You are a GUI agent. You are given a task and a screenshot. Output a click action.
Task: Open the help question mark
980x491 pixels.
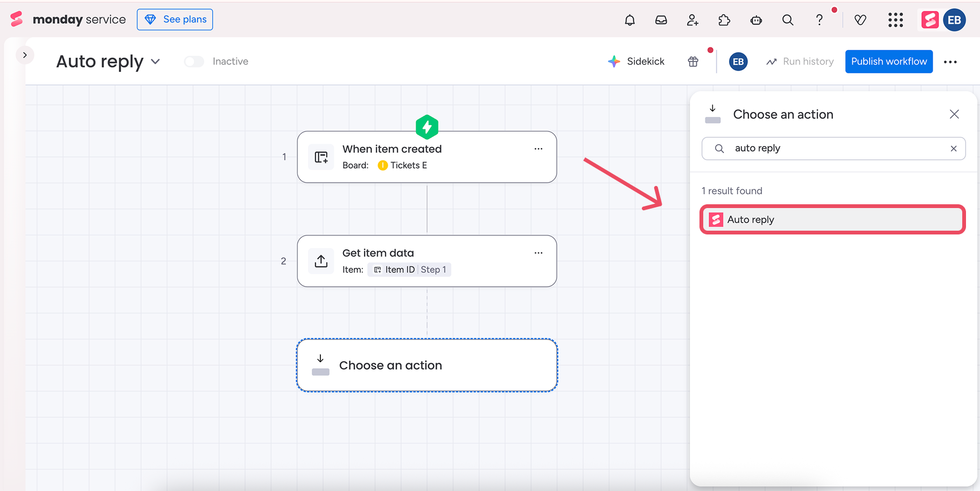(x=819, y=20)
